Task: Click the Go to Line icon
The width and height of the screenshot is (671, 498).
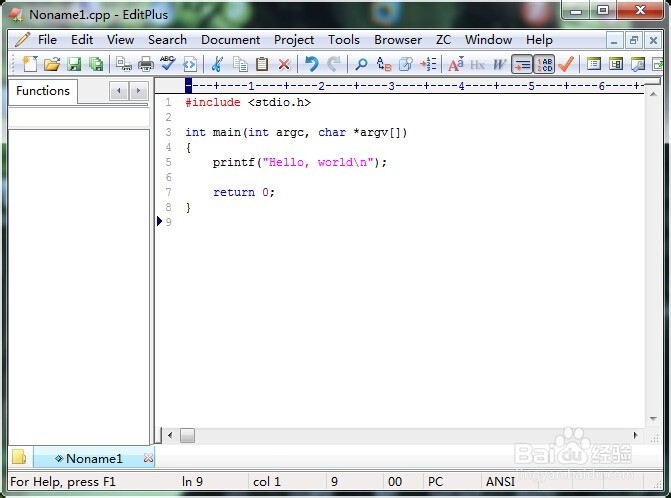Action: pyautogui.click(x=428, y=64)
